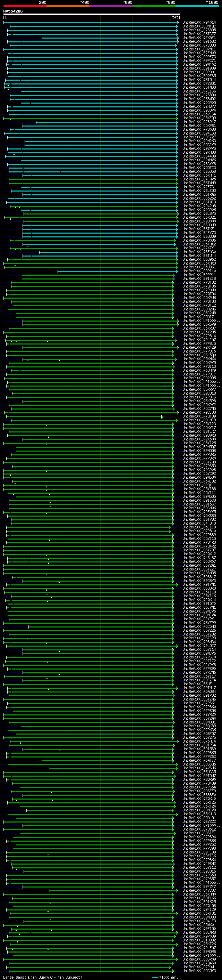This screenshot has width=222, height=980.
Task: Select the UniRef100_A9PC71 label
Action: click(x=199, y=60)
